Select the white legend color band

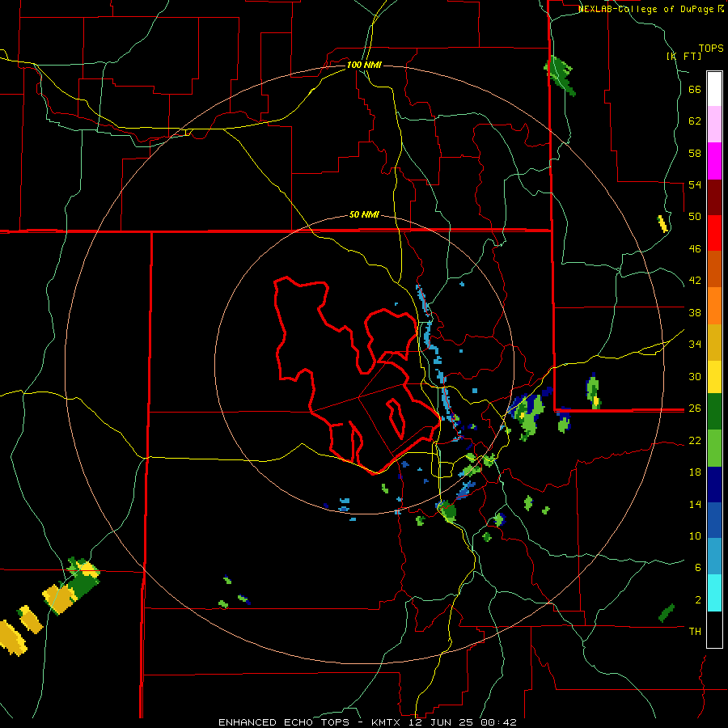click(x=714, y=89)
